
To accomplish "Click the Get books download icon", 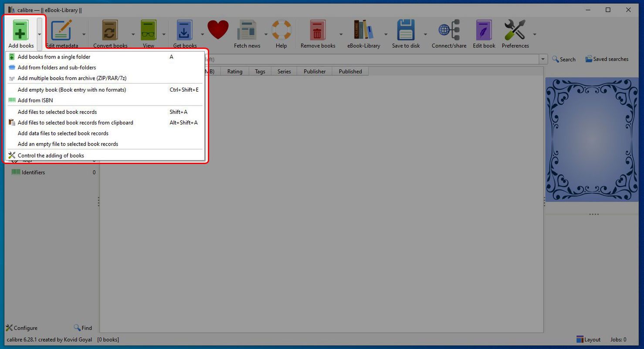I will (x=185, y=31).
